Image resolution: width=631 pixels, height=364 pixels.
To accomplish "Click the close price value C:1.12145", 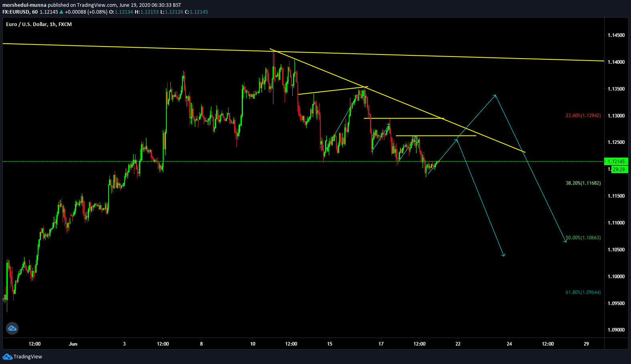I will (x=196, y=12).
